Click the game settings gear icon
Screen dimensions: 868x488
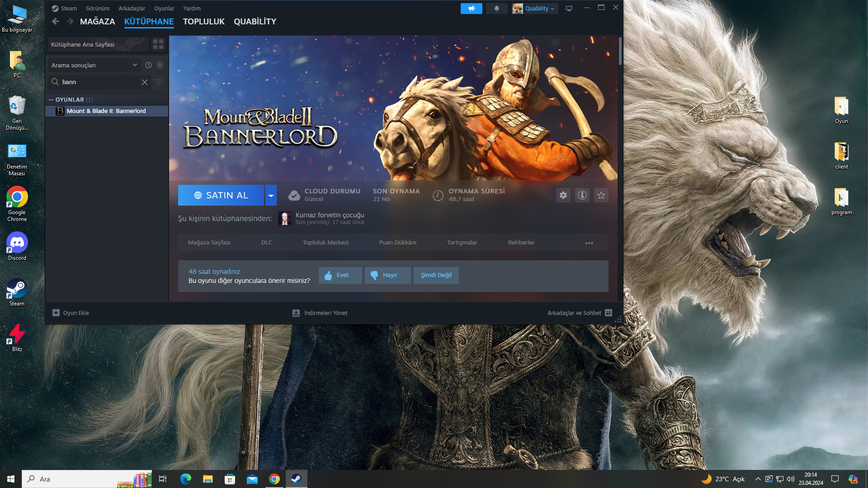point(563,195)
